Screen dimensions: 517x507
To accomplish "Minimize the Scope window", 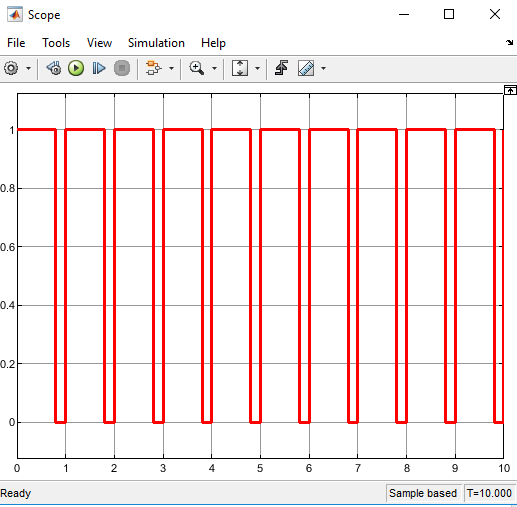I will pos(404,14).
